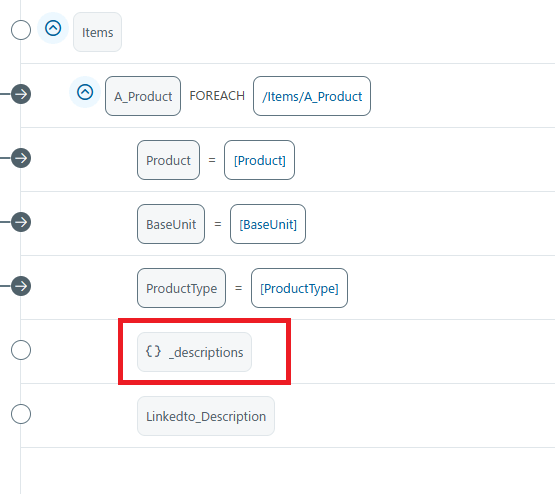Open the [Product] mapping expression
Viewport: 555px width, 494px height.
pos(259,160)
